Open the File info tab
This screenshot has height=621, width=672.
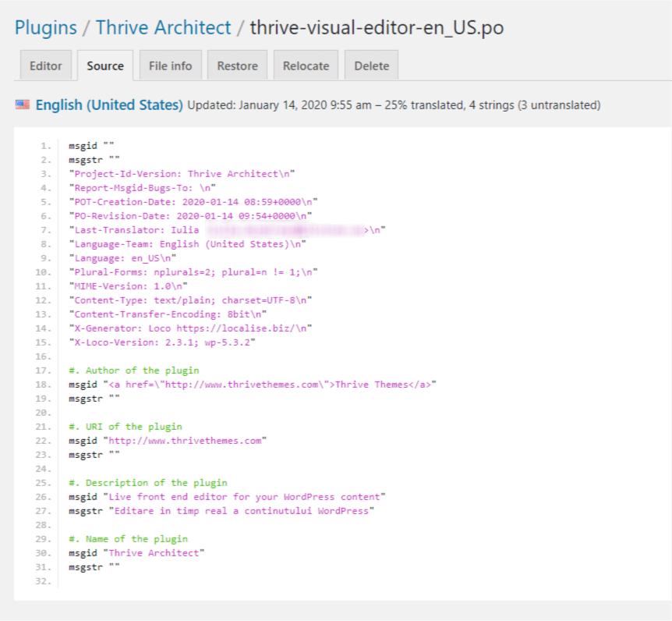click(x=170, y=66)
